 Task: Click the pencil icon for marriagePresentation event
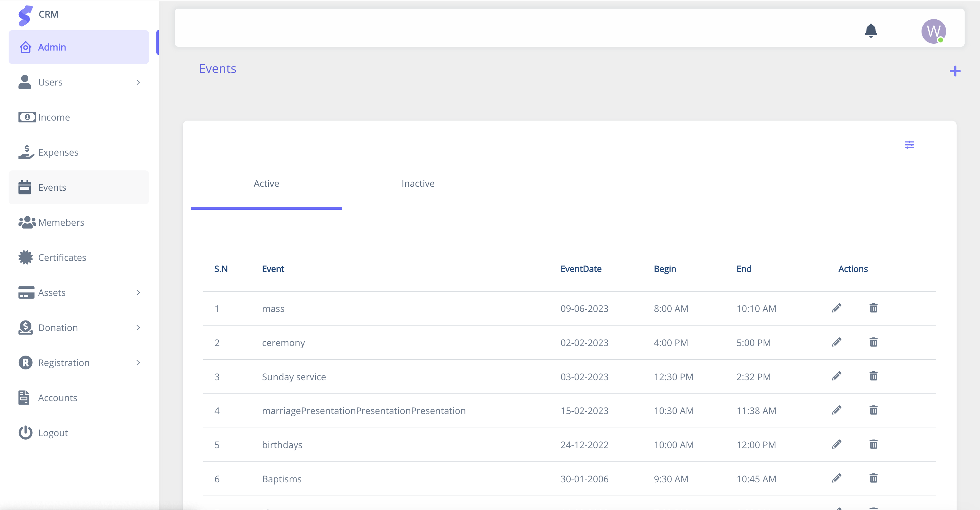[836, 410]
